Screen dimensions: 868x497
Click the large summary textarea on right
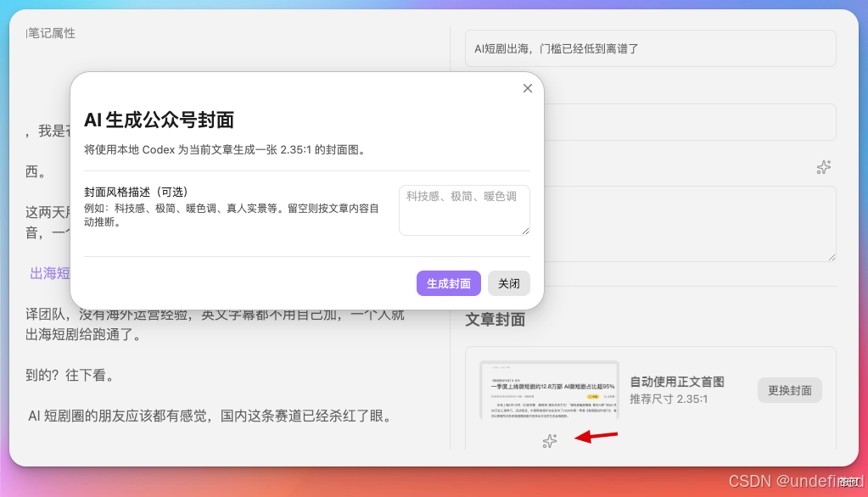click(x=689, y=224)
